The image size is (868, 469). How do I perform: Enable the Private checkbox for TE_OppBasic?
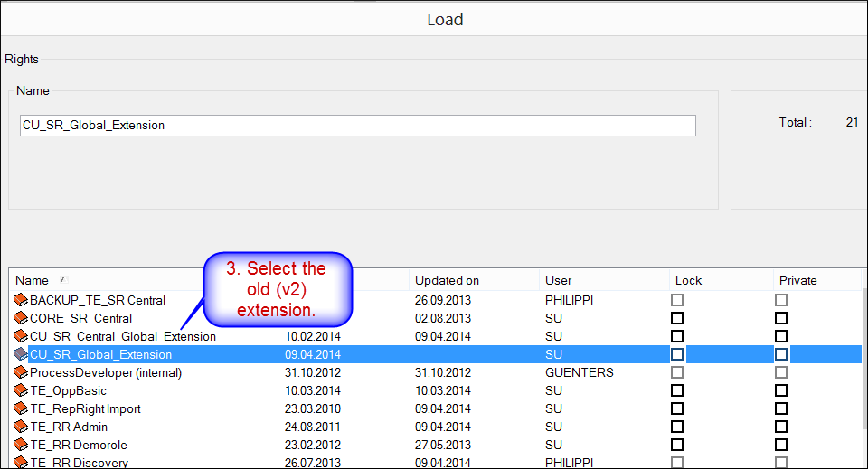point(781,390)
